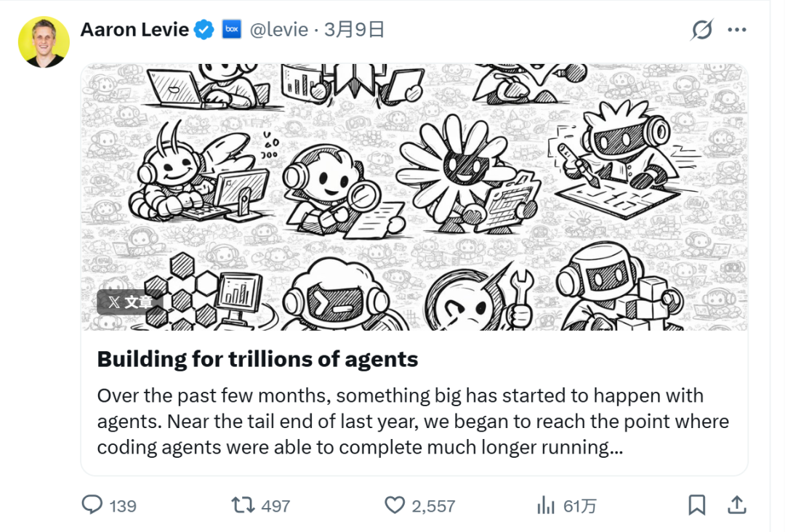The width and height of the screenshot is (785, 532).
Task: Click the Grok explain icon
Action: pos(702,30)
